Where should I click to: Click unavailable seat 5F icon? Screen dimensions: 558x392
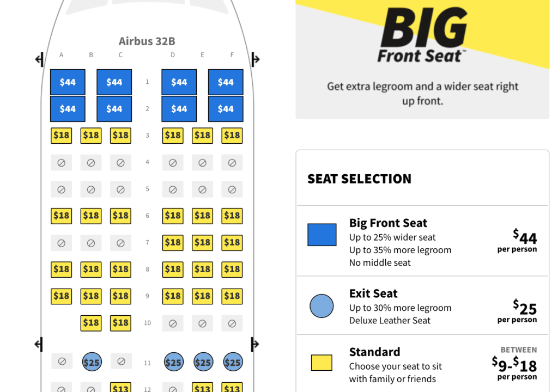click(x=232, y=189)
